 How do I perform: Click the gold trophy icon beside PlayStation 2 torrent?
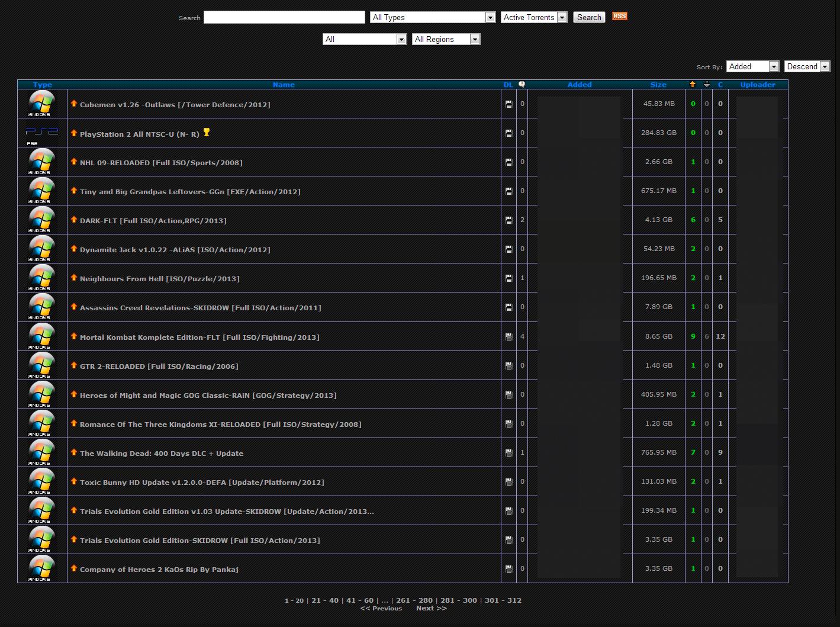tap(207, 132)
